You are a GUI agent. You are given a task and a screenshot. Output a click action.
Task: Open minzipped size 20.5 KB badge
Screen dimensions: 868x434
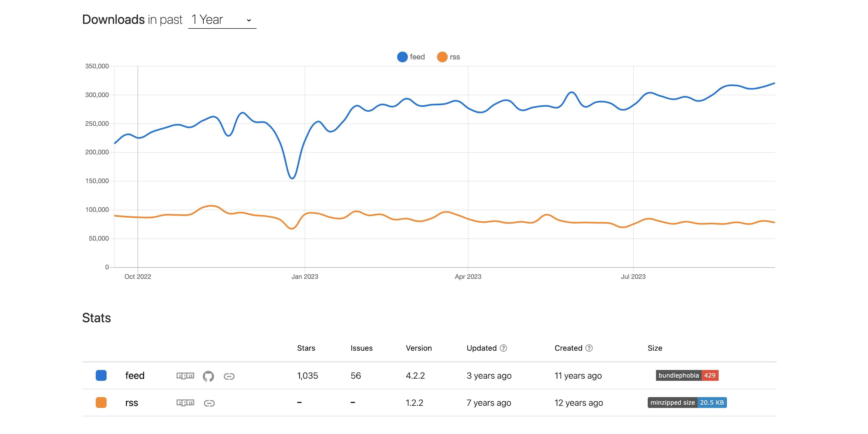point(687,402)
